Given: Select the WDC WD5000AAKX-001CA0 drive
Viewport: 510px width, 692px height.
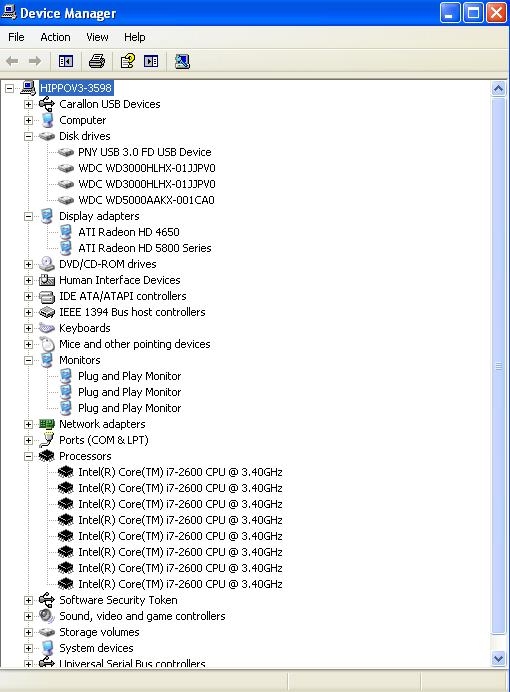Looking at the screenshot, I should coord(146,200).
